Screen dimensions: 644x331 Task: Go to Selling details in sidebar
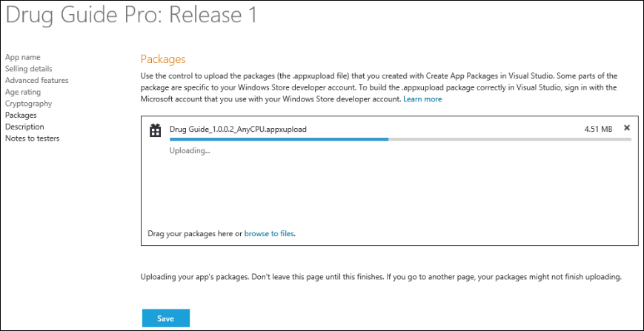(29, 69)
